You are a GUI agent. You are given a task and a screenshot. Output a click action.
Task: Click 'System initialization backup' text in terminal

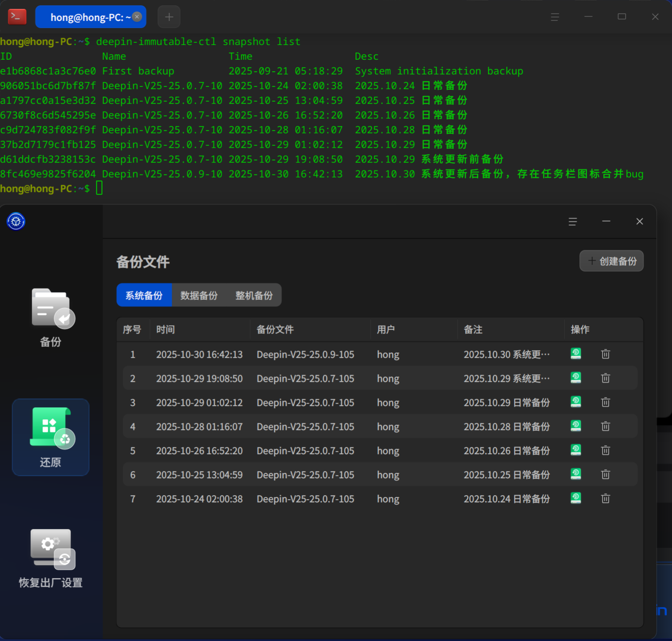click(439, 71)
